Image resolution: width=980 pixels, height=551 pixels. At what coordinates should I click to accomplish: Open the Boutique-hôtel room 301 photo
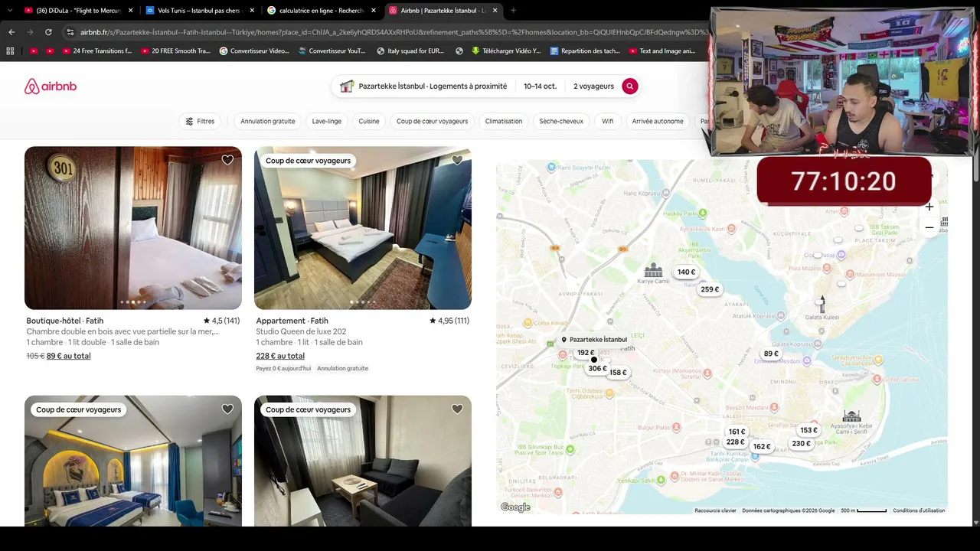(x=133, y=228)
